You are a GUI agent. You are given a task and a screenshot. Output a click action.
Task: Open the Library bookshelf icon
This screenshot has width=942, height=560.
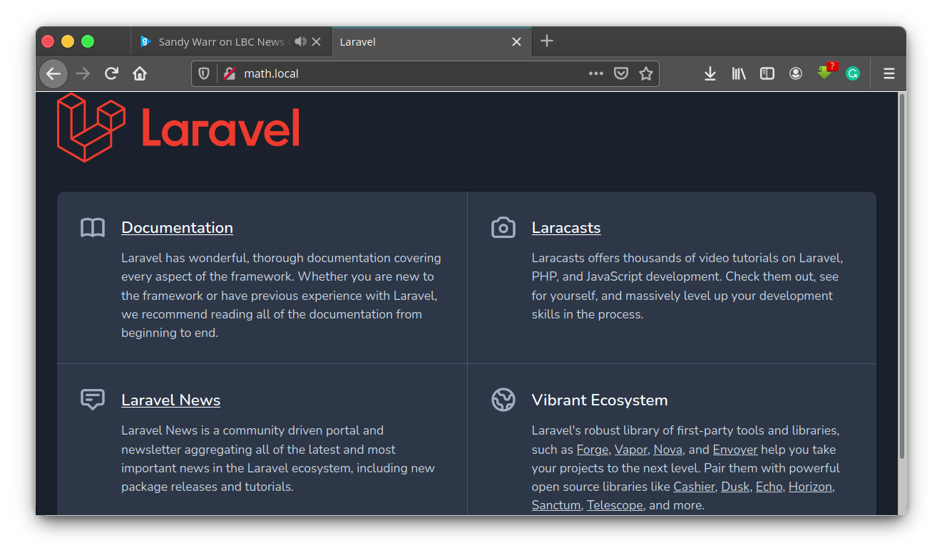point(739,73)
